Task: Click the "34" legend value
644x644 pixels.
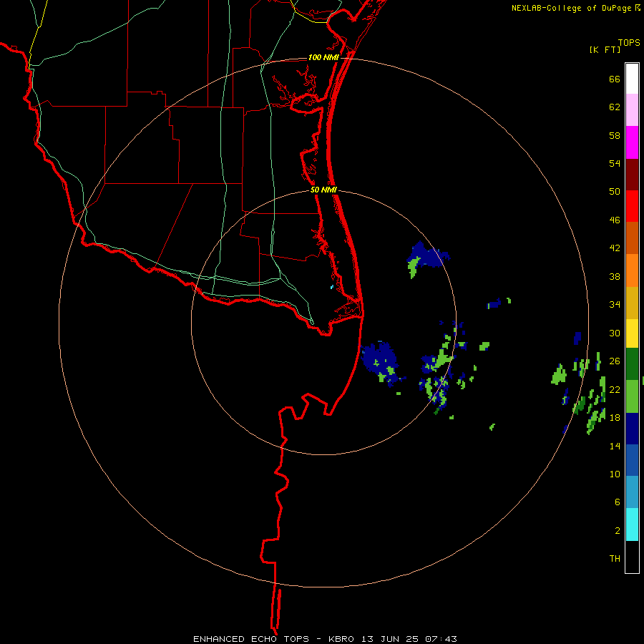Action: click(x=615, y=305)
